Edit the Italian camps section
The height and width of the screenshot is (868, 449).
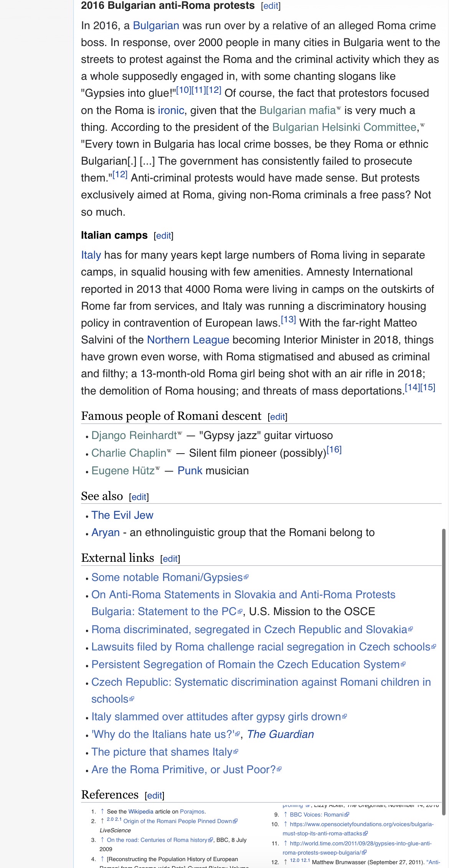tap(163, 236)
